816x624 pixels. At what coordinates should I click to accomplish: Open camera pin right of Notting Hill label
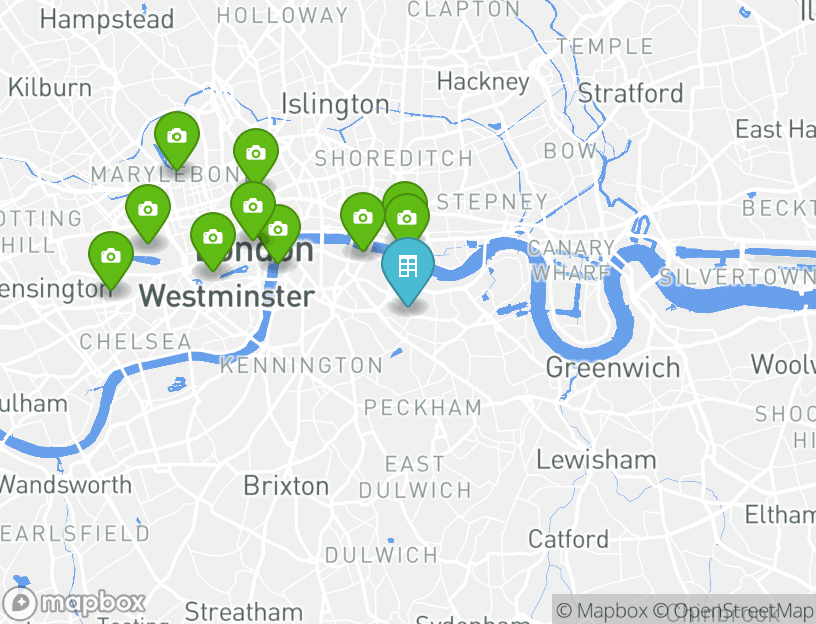coord(148,213)
